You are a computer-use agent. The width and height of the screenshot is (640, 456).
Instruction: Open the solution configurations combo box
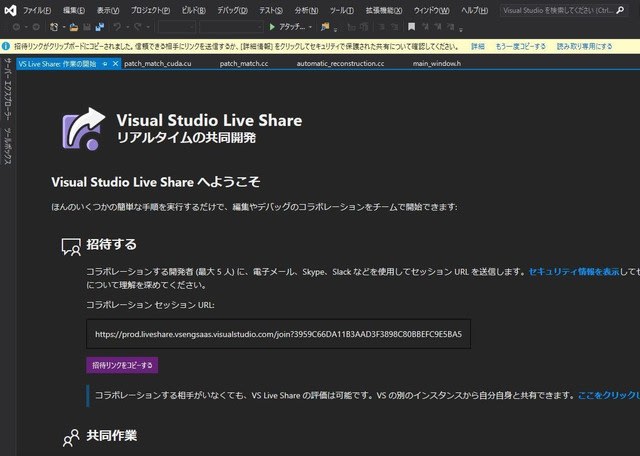pos(177,27)
